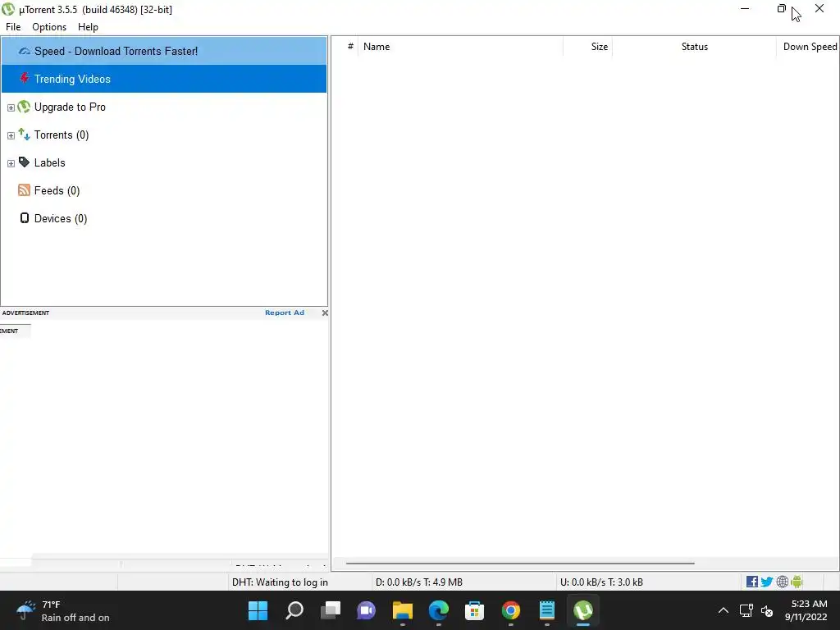Select Labels in sidebar
840x630 pixels.
point(50,163)
